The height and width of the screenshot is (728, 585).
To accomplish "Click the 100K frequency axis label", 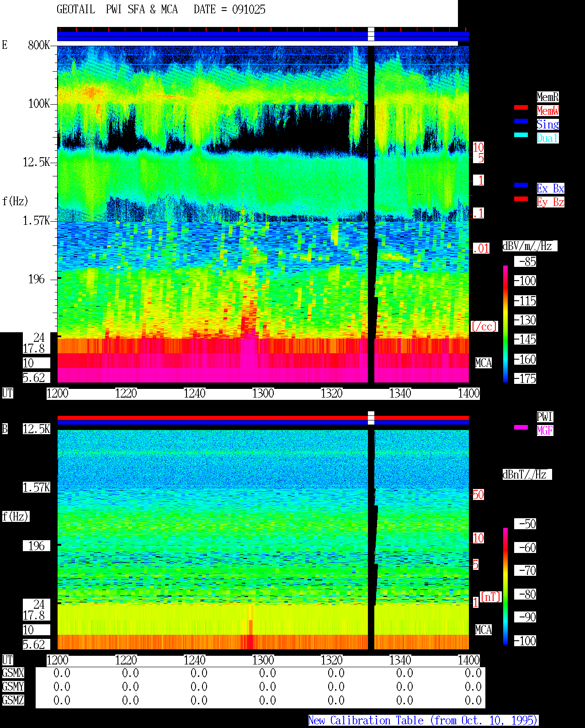I will click(x=39, y=103).
